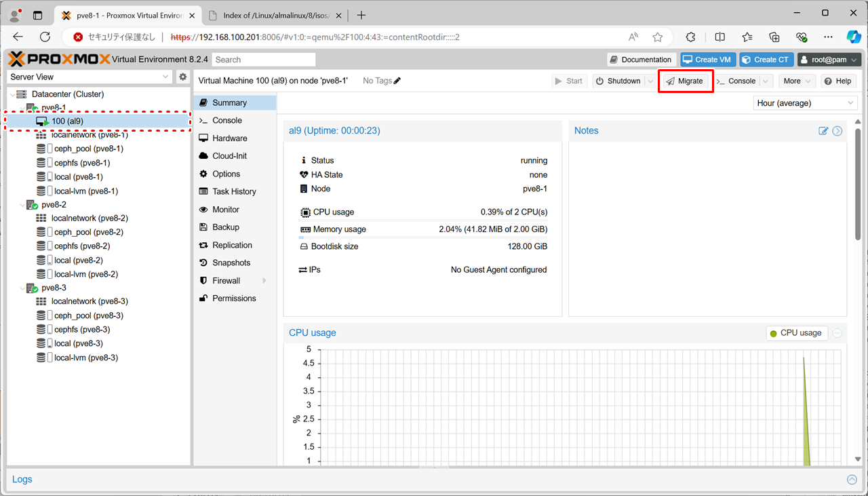868x496 pixels.
Task: Toggle CPU usage series in chart legend
Action: click(796, 333)
